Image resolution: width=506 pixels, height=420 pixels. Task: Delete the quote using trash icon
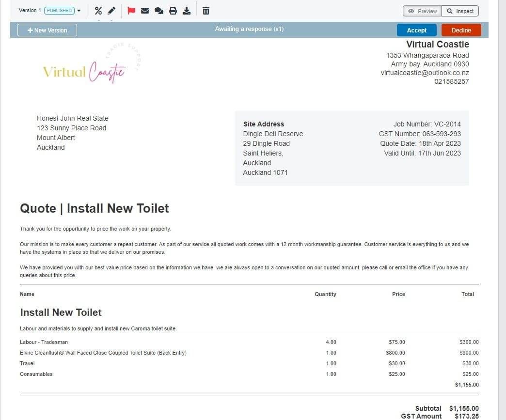[206, 11]
